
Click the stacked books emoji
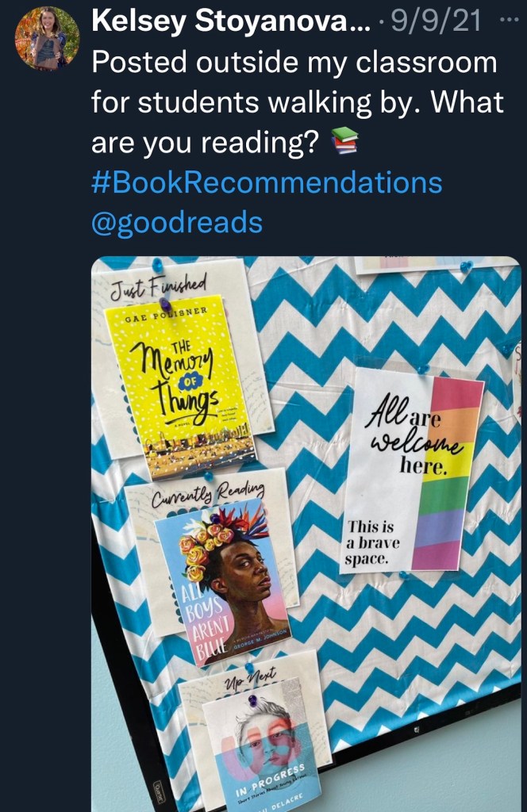coord(345,140)
